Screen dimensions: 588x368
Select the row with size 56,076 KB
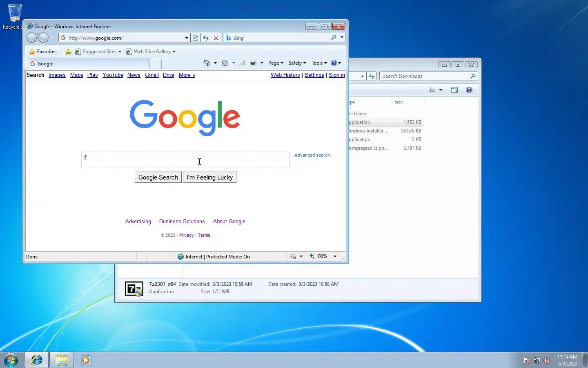(385, 131)
